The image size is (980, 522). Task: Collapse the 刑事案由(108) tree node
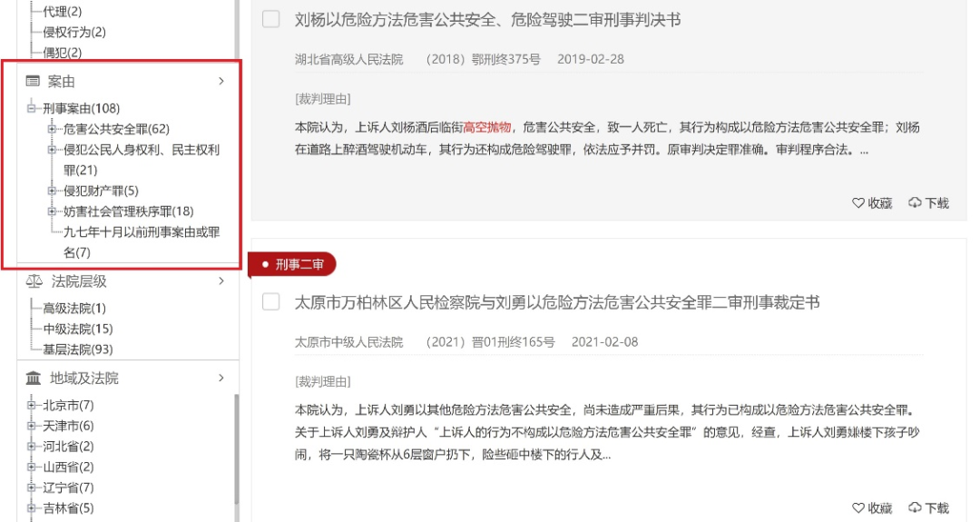(31, 108)
